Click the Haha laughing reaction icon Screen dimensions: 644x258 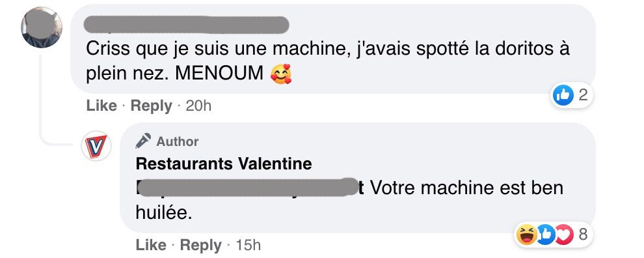pyautogui.click(x=527, y=235)
